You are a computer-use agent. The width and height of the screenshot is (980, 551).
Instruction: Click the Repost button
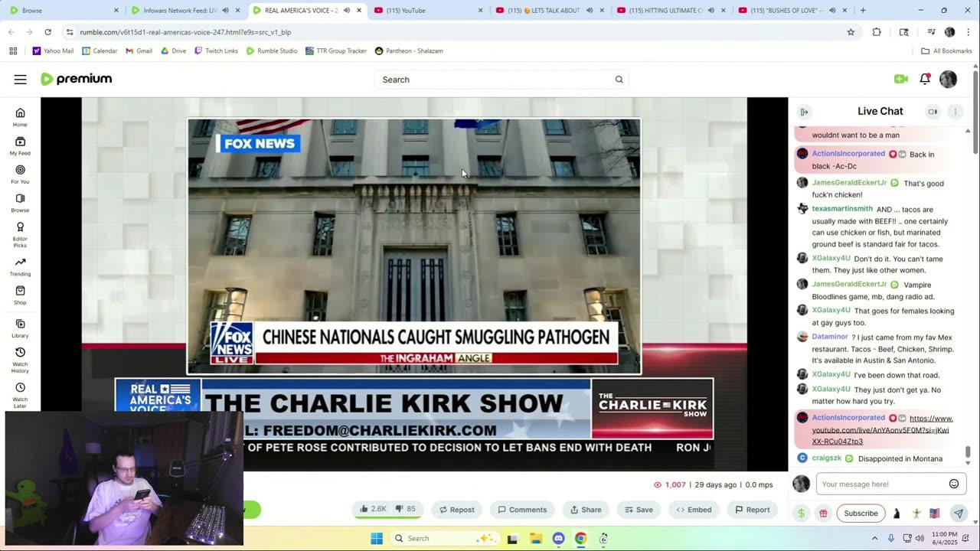point(456,510)
